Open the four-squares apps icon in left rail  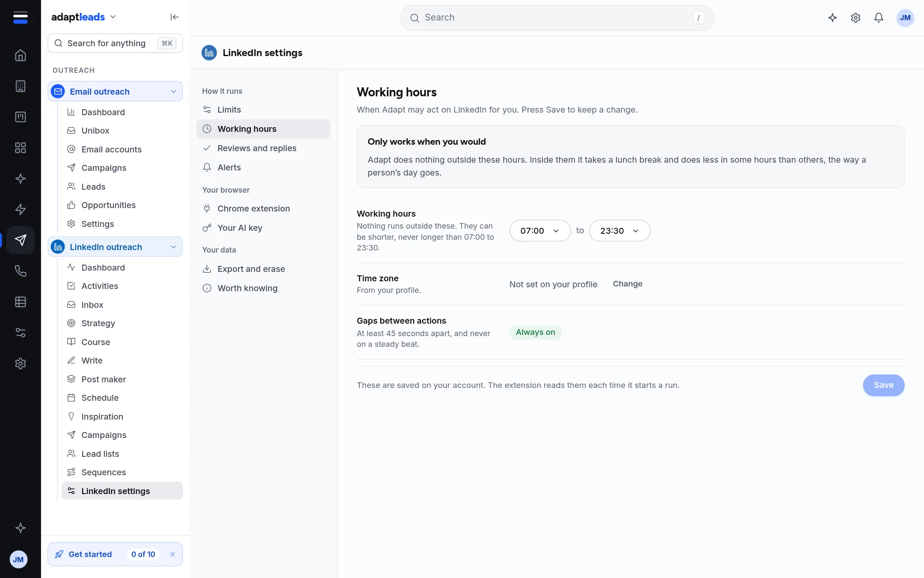(21, 148)
